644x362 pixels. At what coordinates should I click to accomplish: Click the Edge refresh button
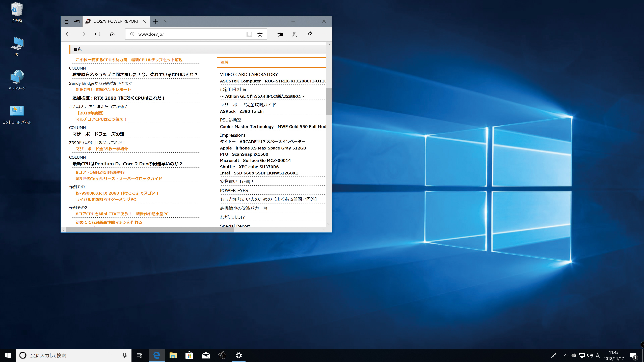[x=97, y=34]
